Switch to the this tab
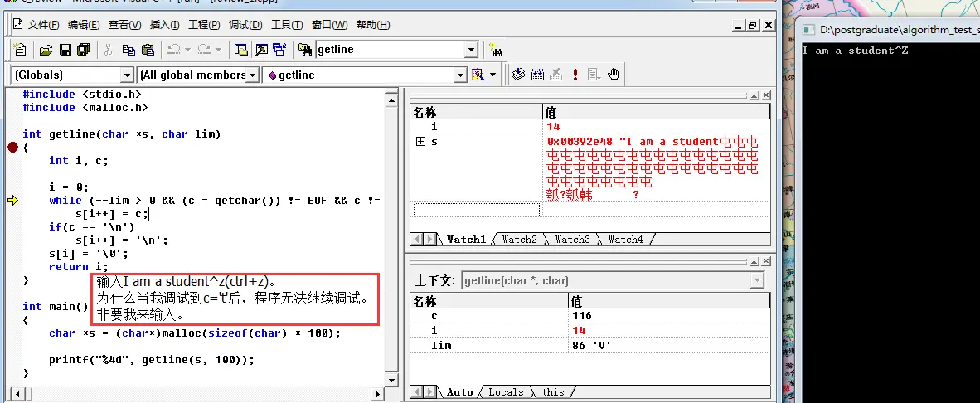The height and width of the screenshot is (403, 980). tap(552, 392)
